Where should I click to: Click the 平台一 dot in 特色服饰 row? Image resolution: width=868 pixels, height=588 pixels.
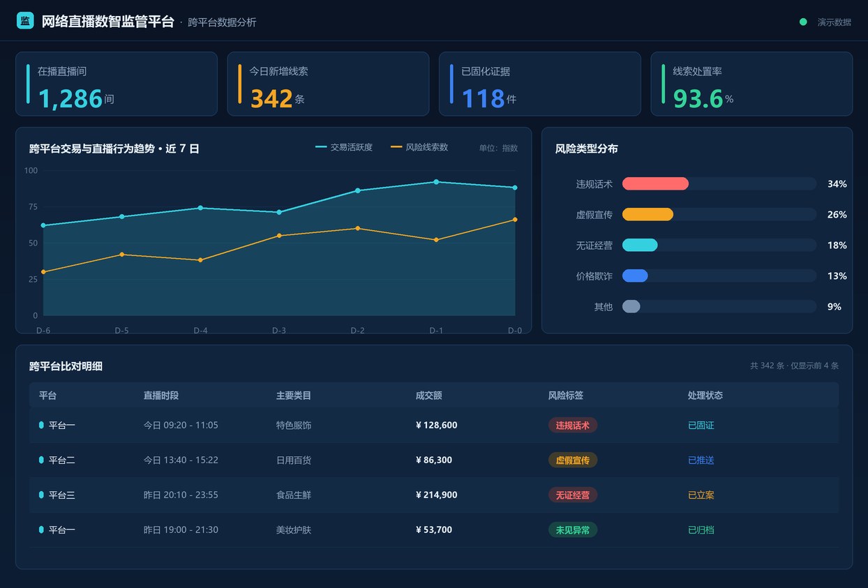click(41, 425)
